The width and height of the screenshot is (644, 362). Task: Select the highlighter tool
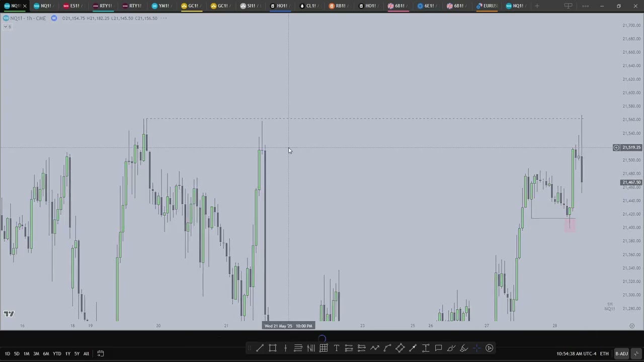(464, 348)
